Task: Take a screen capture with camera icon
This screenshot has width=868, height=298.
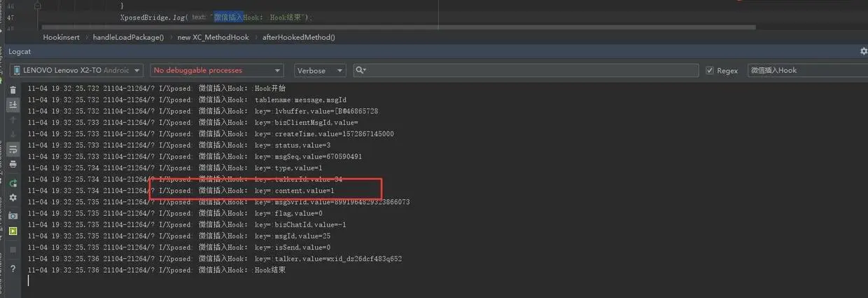Action: (13, 216)
